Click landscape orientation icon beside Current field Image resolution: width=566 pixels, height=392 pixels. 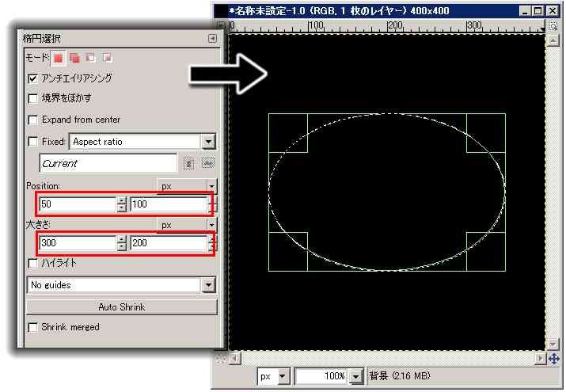tap(207, 163)
